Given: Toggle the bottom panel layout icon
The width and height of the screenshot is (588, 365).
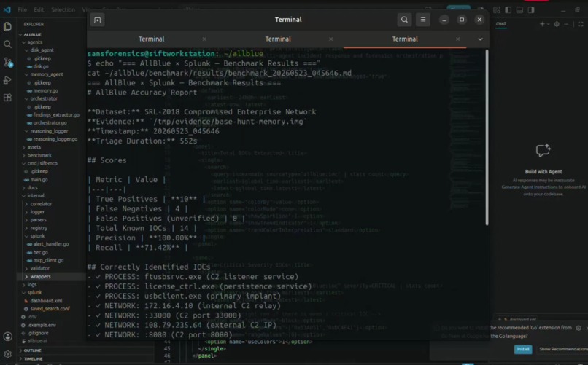Looking at the screenshot, I should 519,9.
